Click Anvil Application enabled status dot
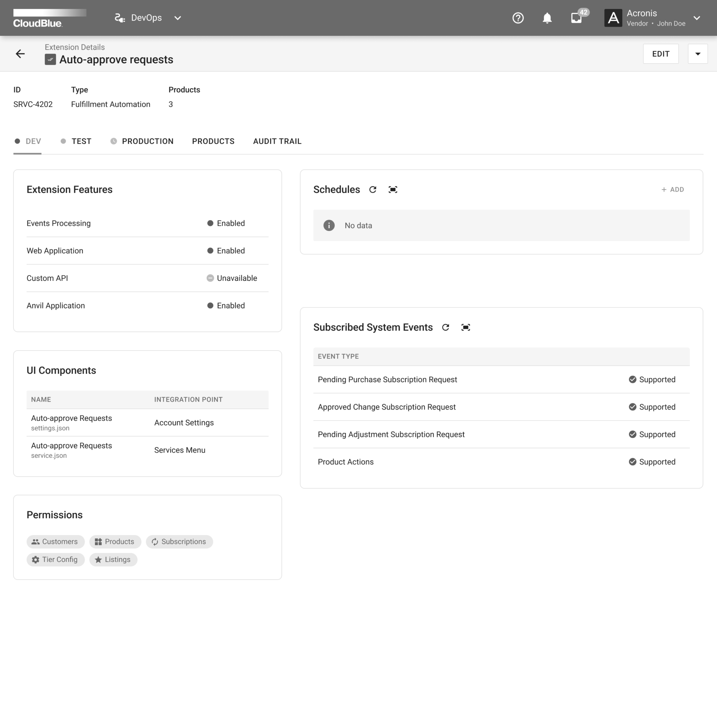Viewport: 717px width, 728px height. (210, 305)
